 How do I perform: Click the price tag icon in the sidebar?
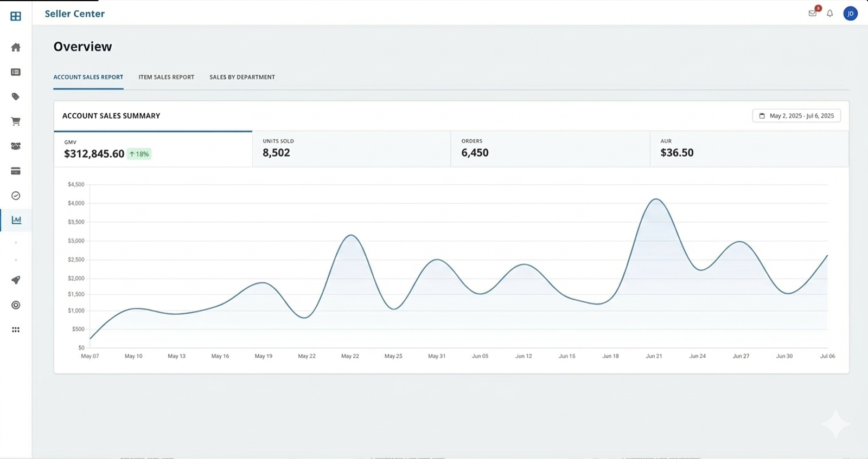click(x=16, y=96)
